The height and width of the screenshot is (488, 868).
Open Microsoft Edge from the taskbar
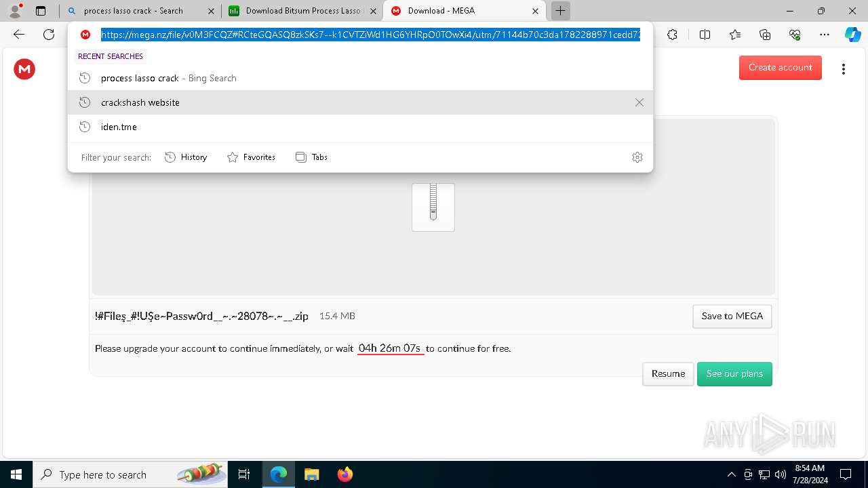tap(279, 474)
